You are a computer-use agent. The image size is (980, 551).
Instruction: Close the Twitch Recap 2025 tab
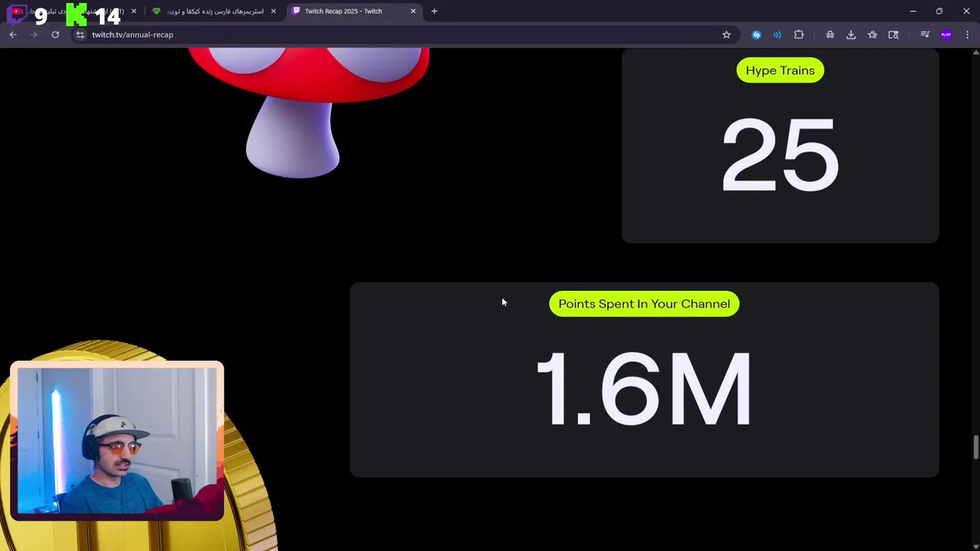(x=413, y=11)
